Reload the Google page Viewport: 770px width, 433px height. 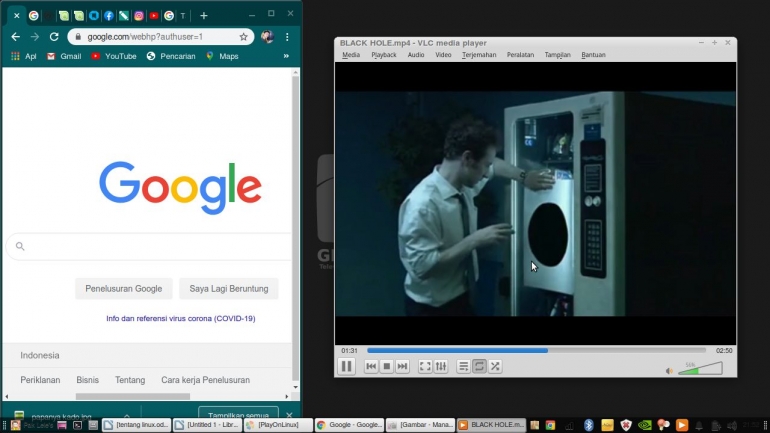54,37
